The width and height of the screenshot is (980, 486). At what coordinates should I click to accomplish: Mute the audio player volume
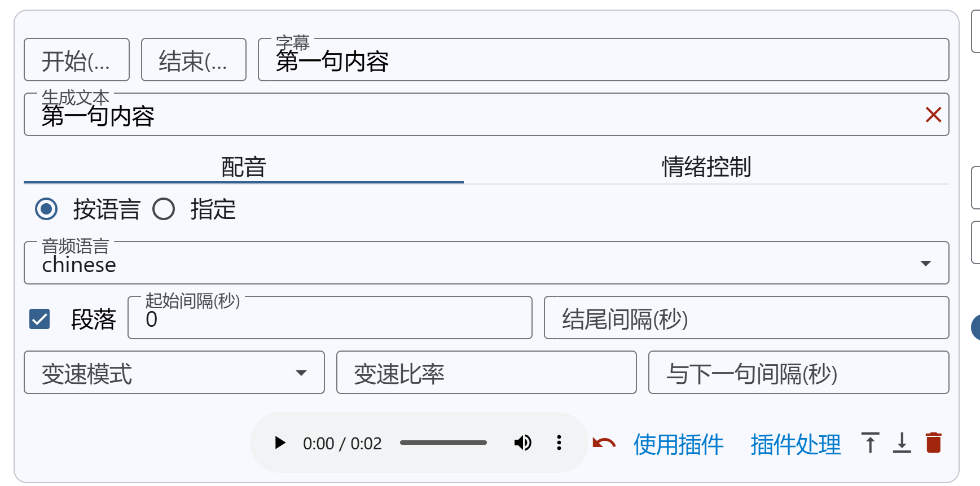523,443
